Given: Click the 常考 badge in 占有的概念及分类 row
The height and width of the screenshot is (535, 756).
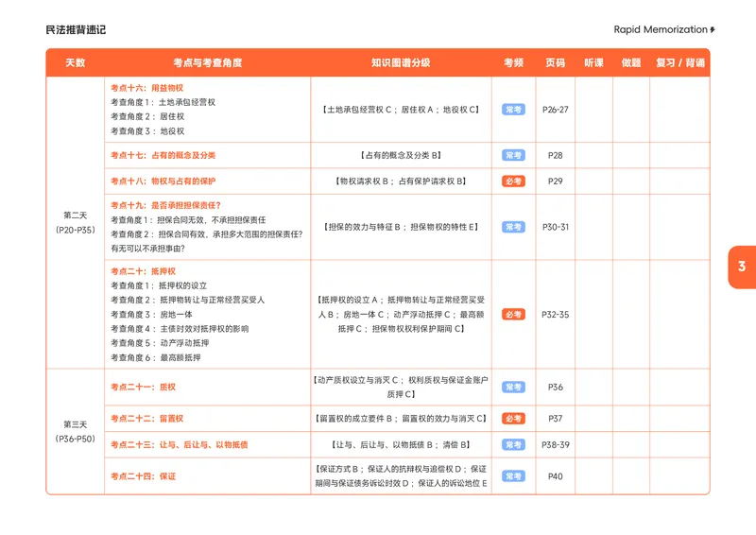Looking at the screenshot, I should 513,155.
